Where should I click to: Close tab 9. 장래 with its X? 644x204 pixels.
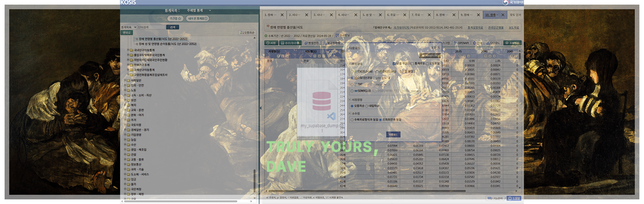pos(479,15)
